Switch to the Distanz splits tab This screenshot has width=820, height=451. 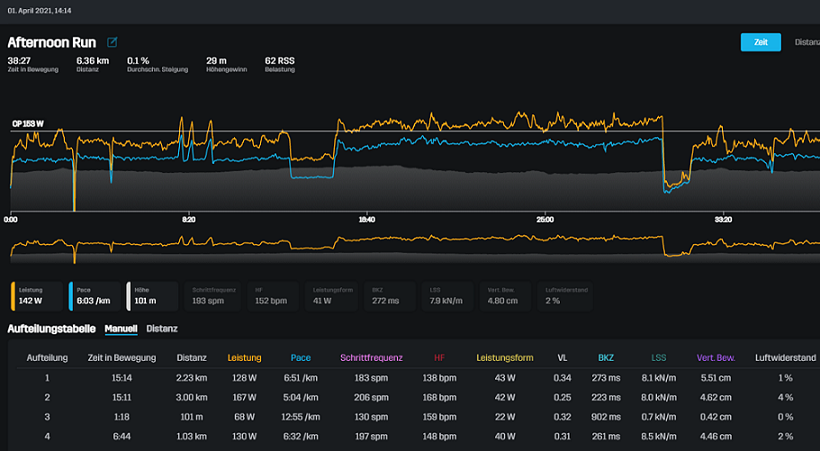(161, 328)
